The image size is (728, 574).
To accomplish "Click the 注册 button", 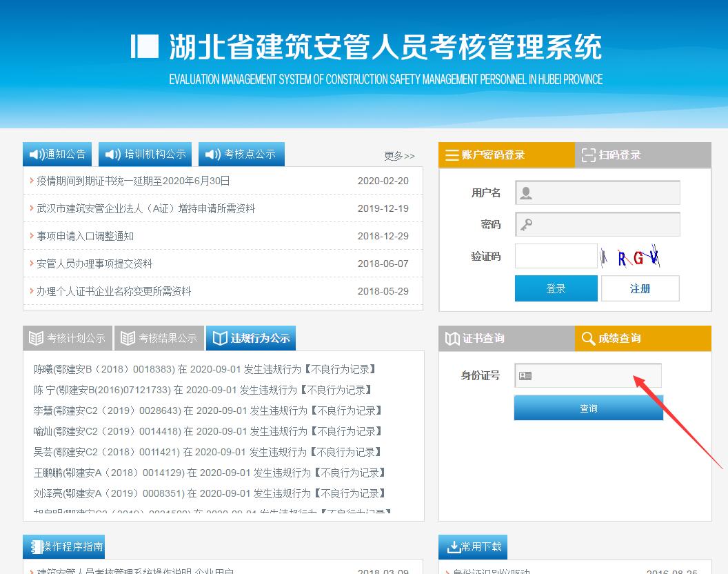I will click(640, 288).
